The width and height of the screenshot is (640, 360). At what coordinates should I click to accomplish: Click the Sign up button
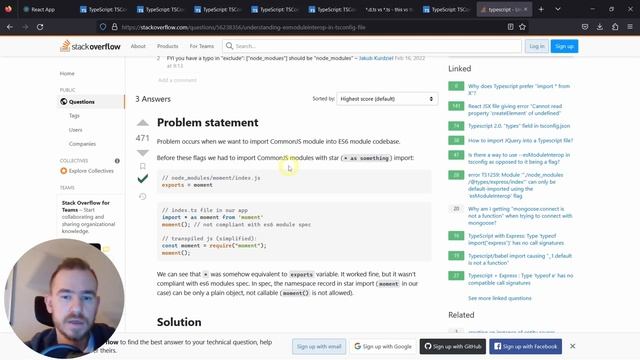click(x=564, y=46)
